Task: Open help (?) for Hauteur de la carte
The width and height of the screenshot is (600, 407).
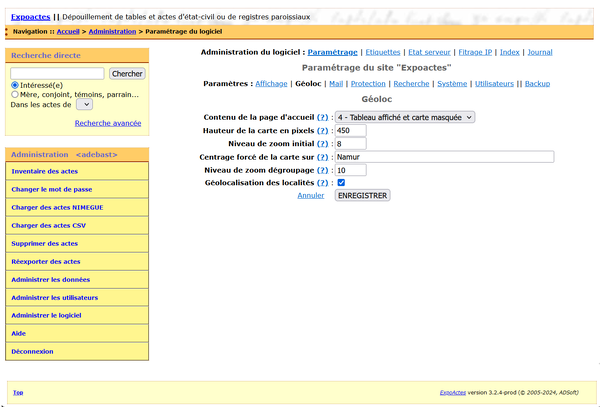Action: pyautogui.click(x=323, y=130)
